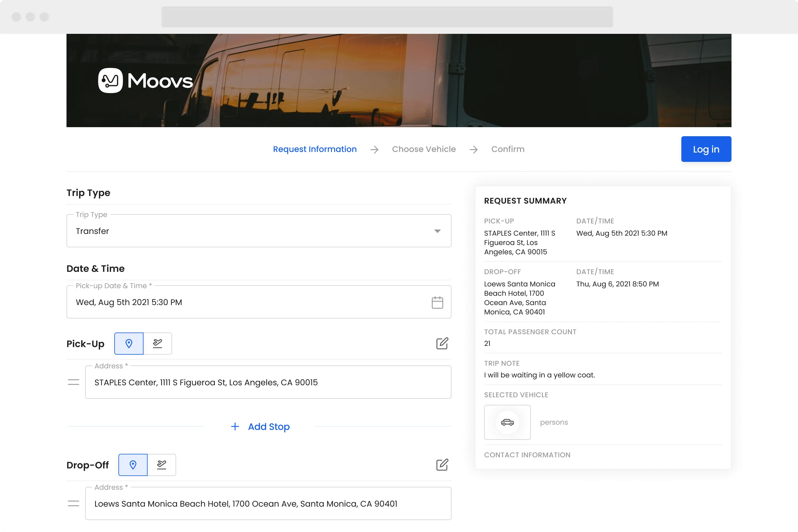798x532 pixels.
Task: Click the Moovs logo in banner
Action: click(x=145, y=80)
